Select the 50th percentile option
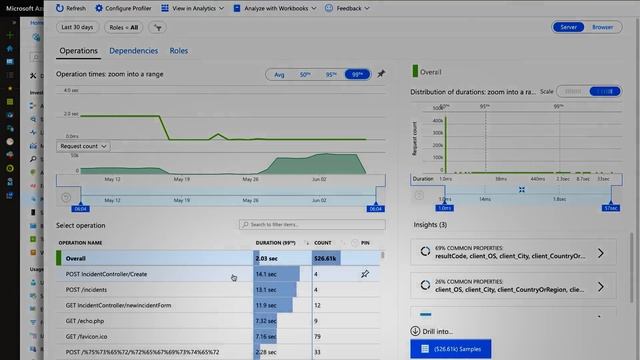The height and width of the screenshot is (360, 640). click(305, 75)
